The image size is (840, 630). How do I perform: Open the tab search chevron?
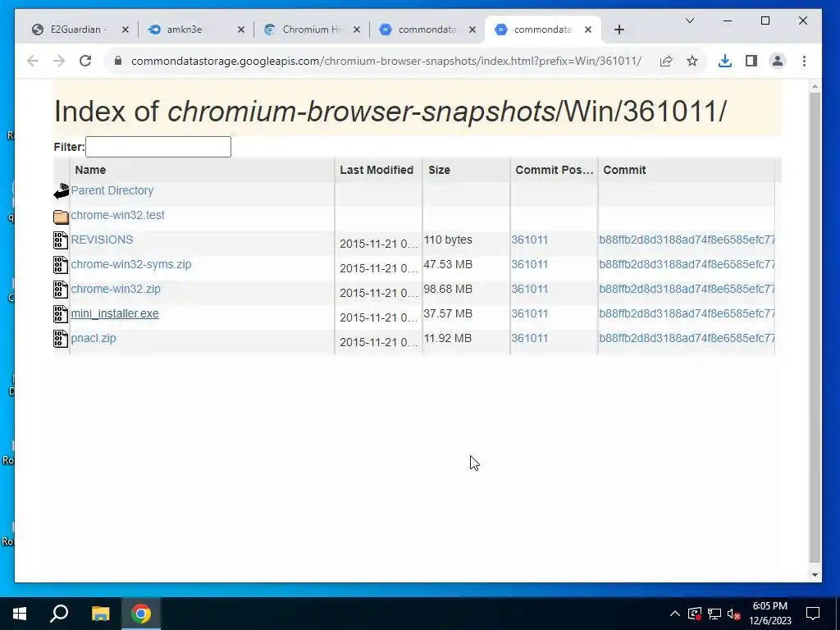pyautogui.click(x=689, y=21)
